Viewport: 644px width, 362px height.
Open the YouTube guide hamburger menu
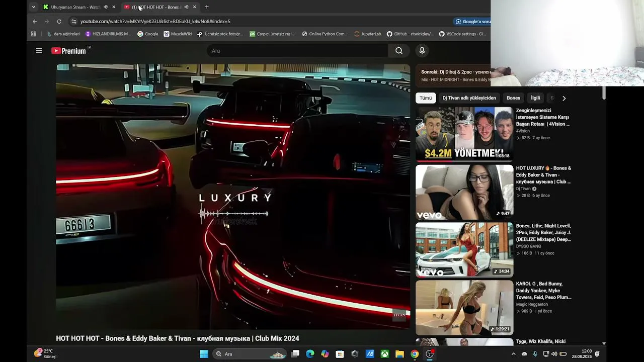[x=39, y=51]
